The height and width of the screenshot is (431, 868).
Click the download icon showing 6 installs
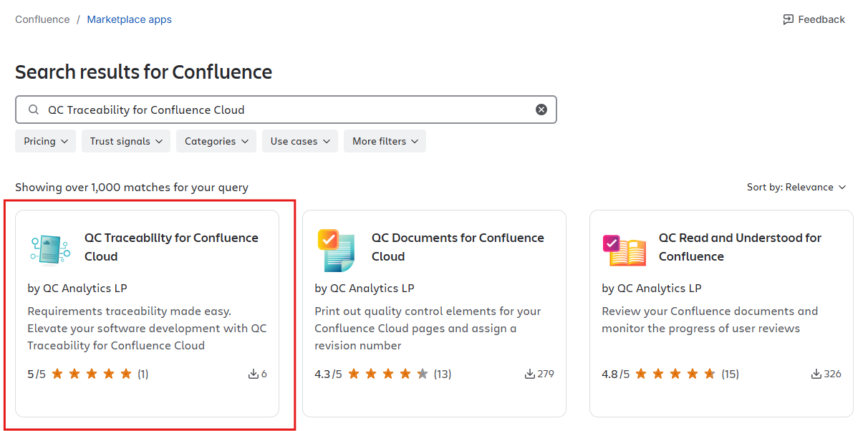(253, 374)
